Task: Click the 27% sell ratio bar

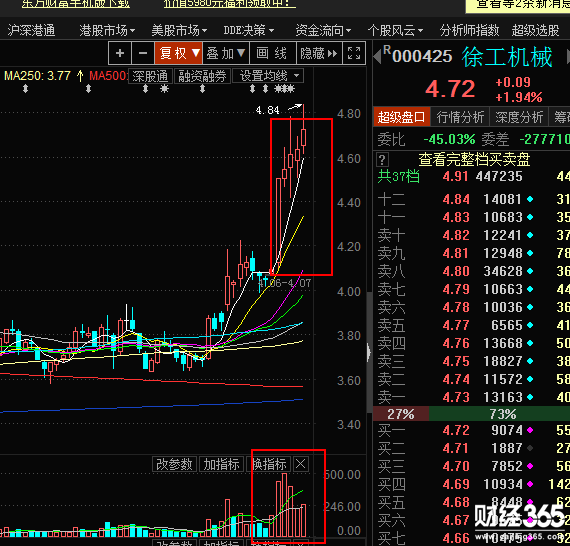Action: 401,414
